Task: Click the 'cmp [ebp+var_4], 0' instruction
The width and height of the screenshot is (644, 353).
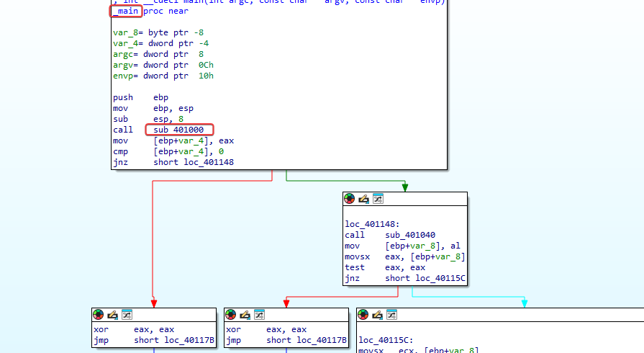Action: (x=168, y=151)
